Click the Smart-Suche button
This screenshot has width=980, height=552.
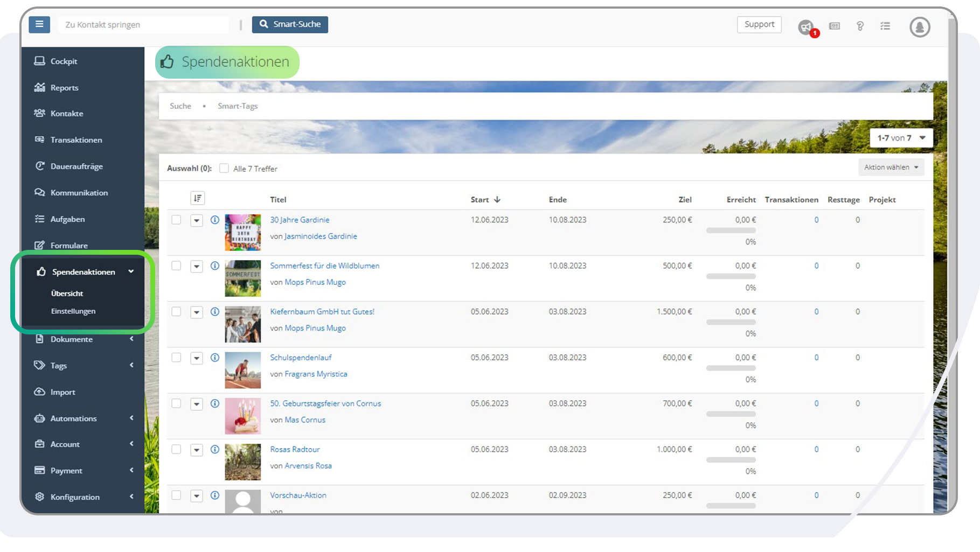[290, 24]
